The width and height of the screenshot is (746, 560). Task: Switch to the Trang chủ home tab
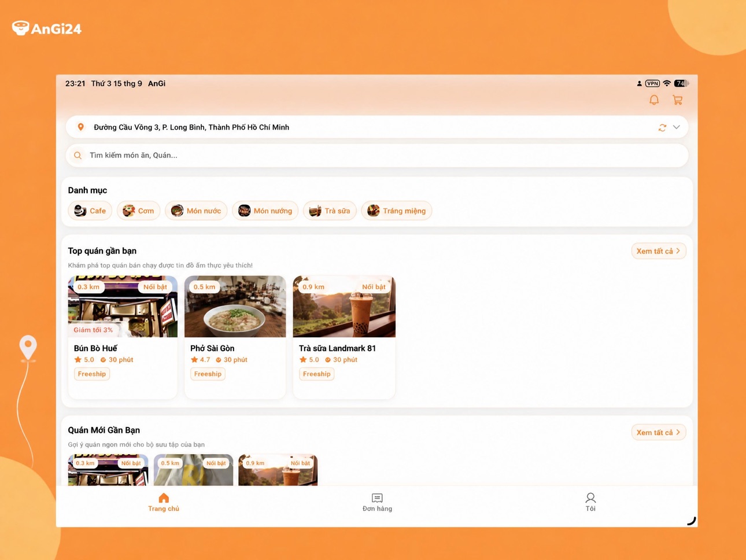[x=164, y=502]
